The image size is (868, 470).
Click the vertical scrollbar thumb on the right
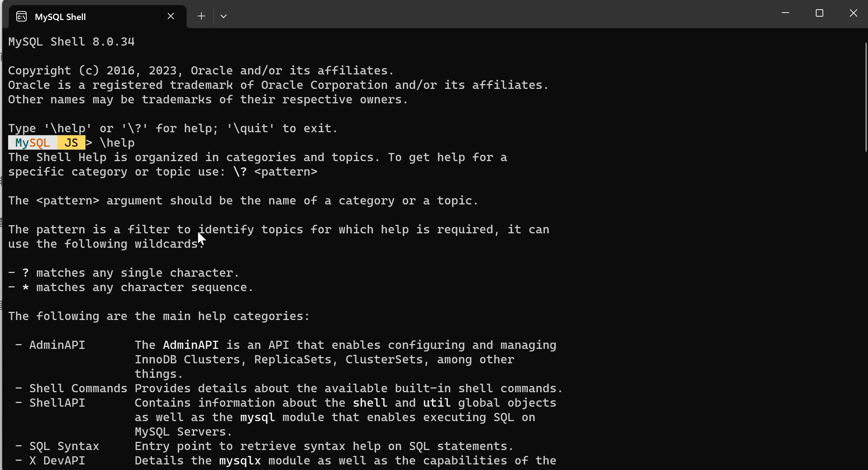866,96
